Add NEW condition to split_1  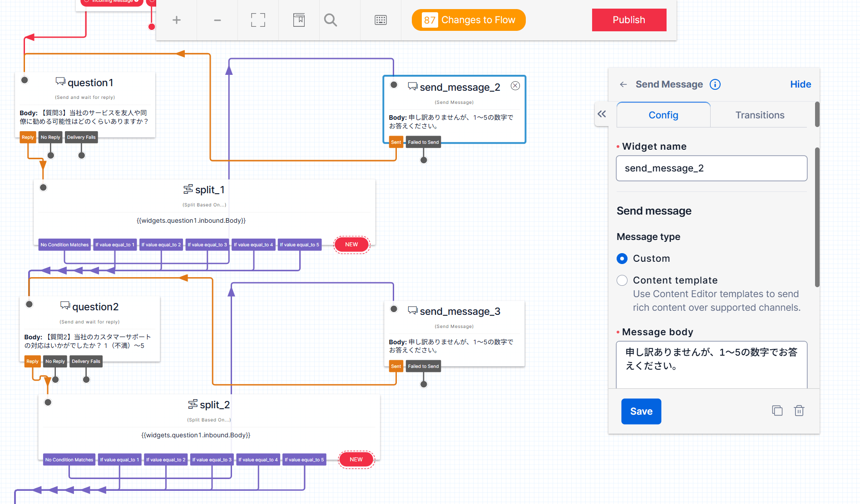351,245
